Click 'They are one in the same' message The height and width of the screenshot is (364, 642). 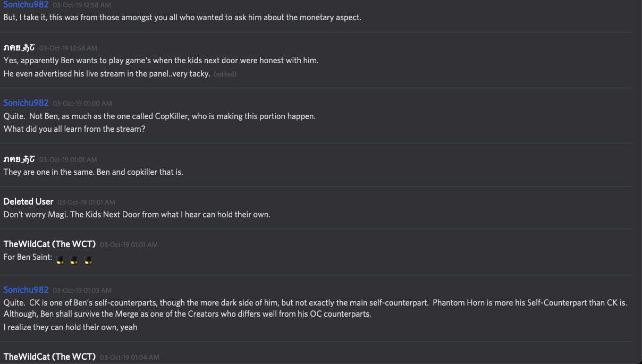click(93, 172)
